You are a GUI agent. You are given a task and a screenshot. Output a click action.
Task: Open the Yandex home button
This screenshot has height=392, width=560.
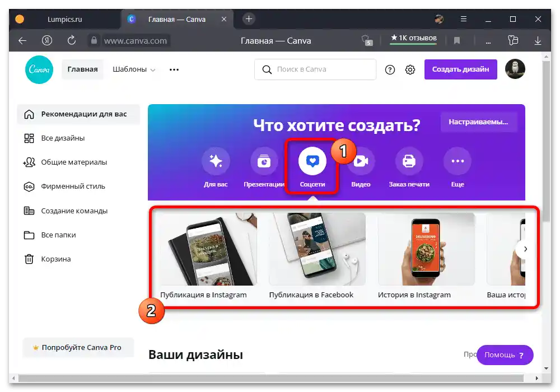pos(47,41)
